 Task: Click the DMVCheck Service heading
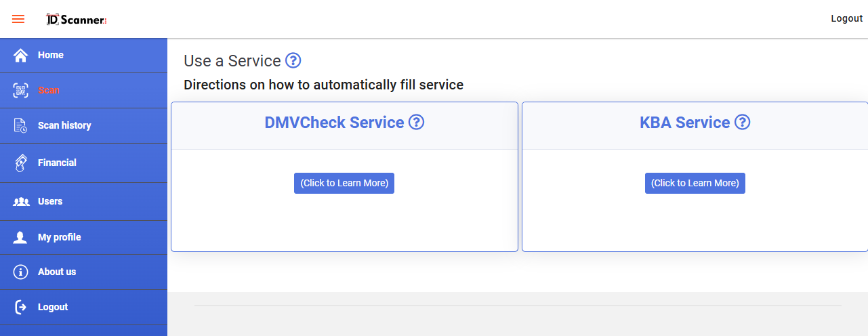click(334, 123)
